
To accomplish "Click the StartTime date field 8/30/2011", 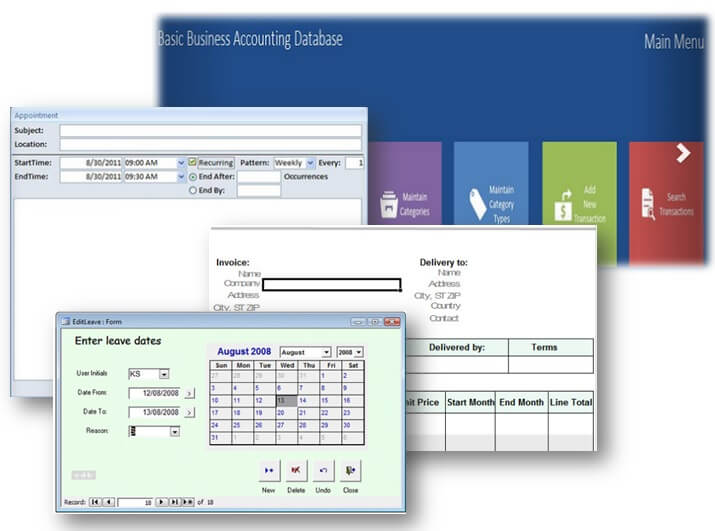I will (91, 163).
